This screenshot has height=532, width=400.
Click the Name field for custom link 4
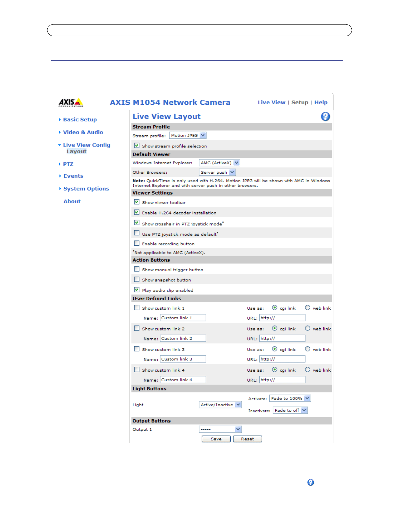(x=183, y=380)
